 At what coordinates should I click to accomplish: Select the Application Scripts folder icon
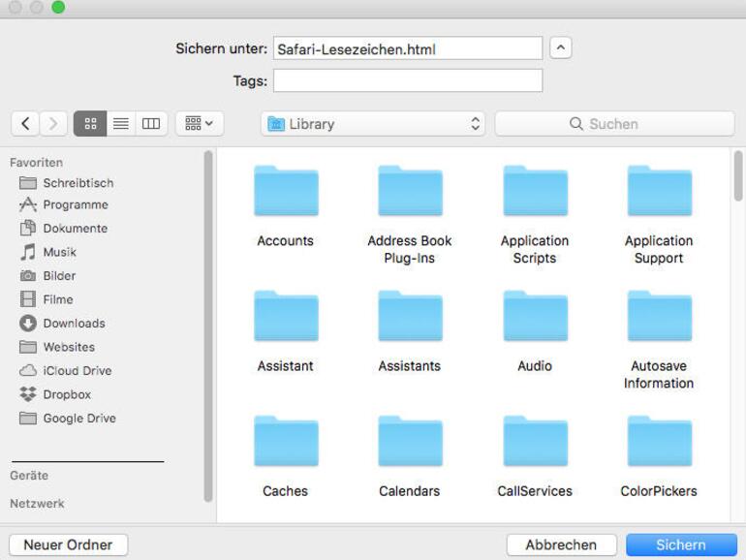[x=535, y=191]
